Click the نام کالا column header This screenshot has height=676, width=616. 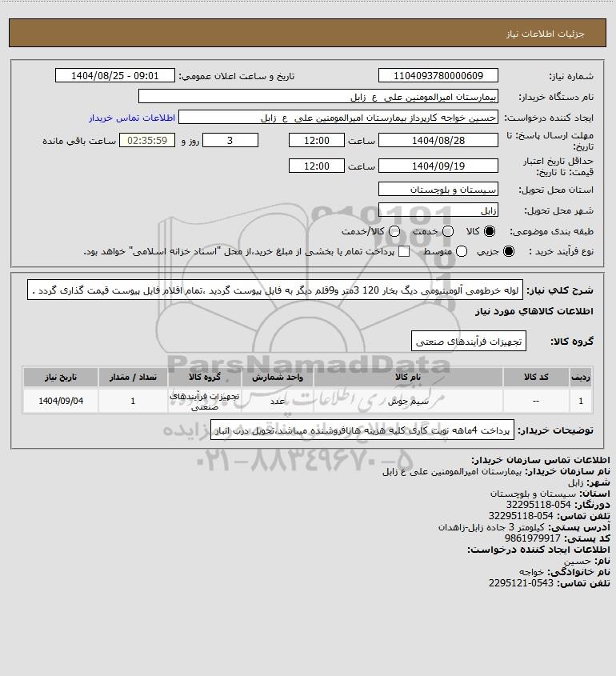pyautogui.click(x=408, y=378)
